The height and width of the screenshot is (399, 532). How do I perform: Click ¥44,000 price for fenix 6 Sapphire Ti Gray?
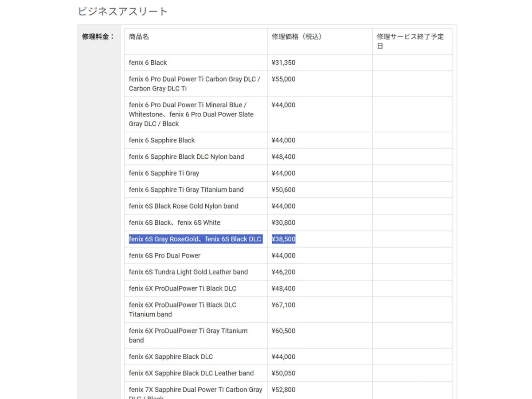click(x=283, y=173)
